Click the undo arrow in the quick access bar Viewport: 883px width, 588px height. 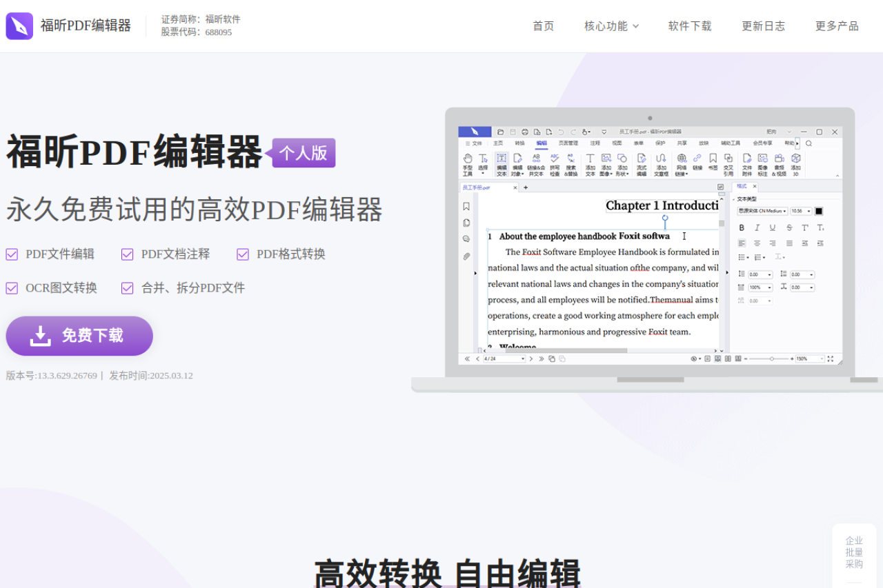pos(562,132)
